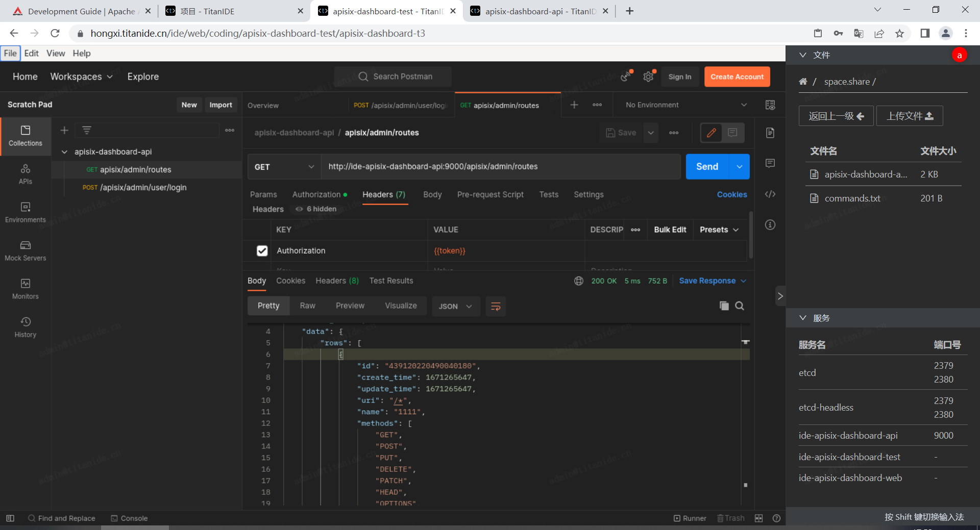Click the Create Account button
This screenshot has height=530, width=980.
click(x=737, y=77)
